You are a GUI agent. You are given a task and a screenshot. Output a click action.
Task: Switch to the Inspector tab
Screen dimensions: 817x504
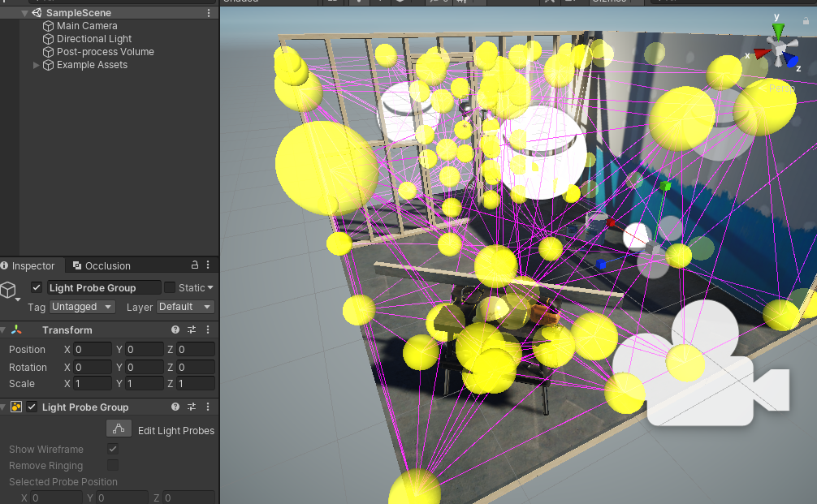click(32, 265)
